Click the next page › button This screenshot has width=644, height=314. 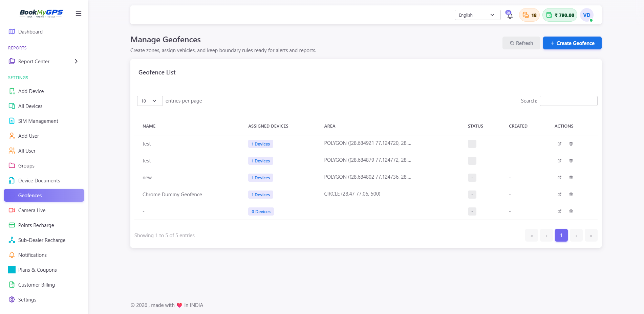576,235
